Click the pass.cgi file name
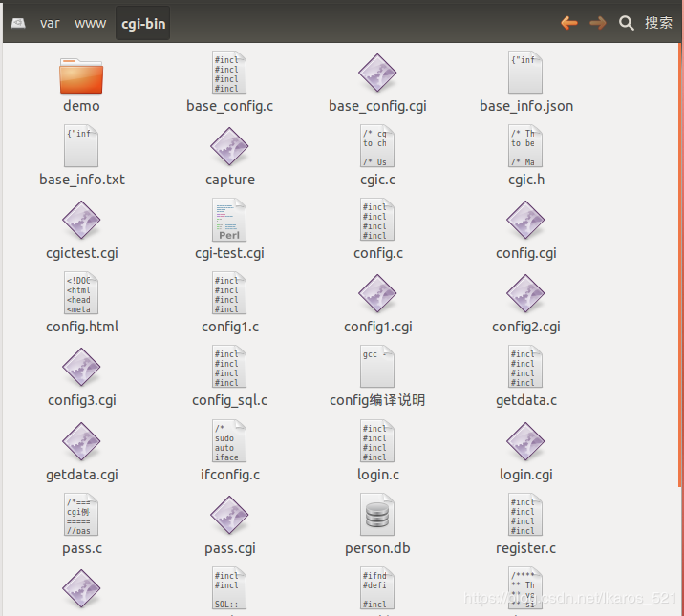Image resolution: width=684 pixels, height=616 pixels. click(230, 548)
